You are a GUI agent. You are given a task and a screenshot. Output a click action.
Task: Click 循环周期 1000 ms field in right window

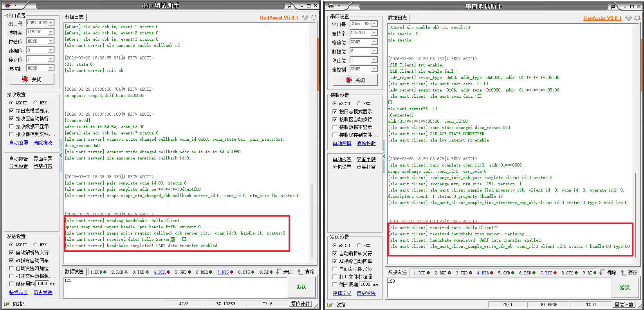366,285
